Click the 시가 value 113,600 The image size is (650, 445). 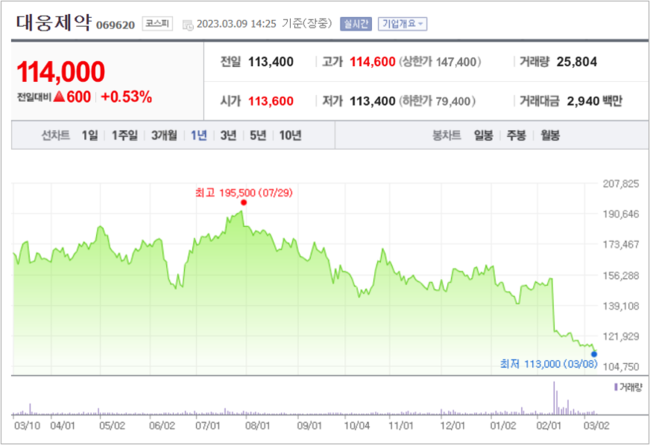pyautogui.click(x=271, y=101)
